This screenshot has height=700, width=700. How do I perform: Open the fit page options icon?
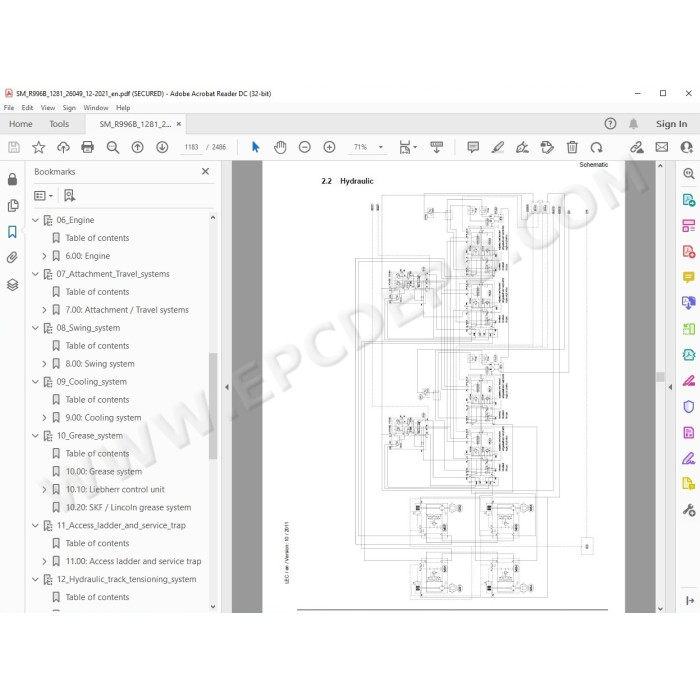(x=408, y=147)
